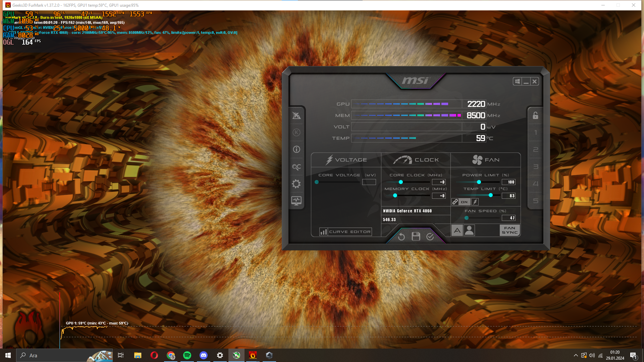Save the profile with the floppy disk icon
Screen dimensions: 644x362
pos(416,237)
